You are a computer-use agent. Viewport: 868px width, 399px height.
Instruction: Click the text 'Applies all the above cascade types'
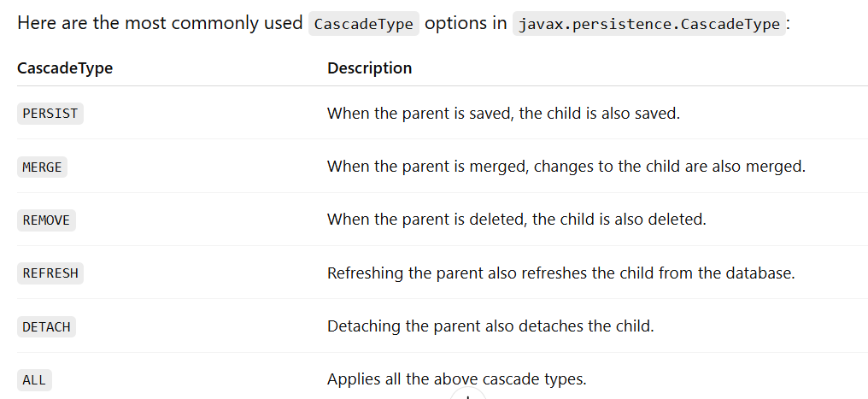coord(457,379)
